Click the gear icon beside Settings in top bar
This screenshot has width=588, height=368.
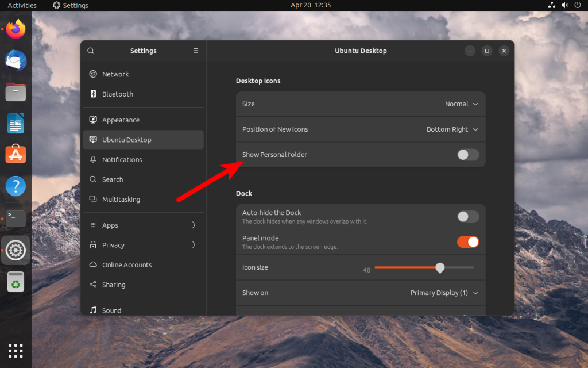(57, 5)
